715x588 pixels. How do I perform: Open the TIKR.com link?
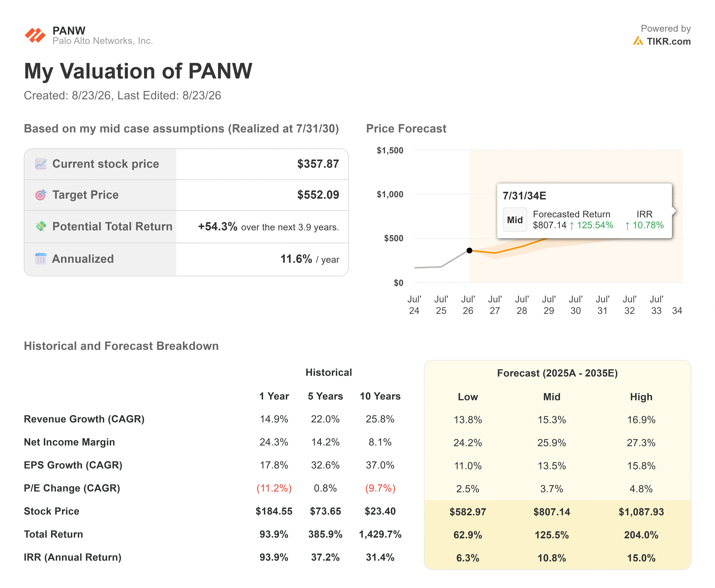pyautogui.click(x=669, y=41)
